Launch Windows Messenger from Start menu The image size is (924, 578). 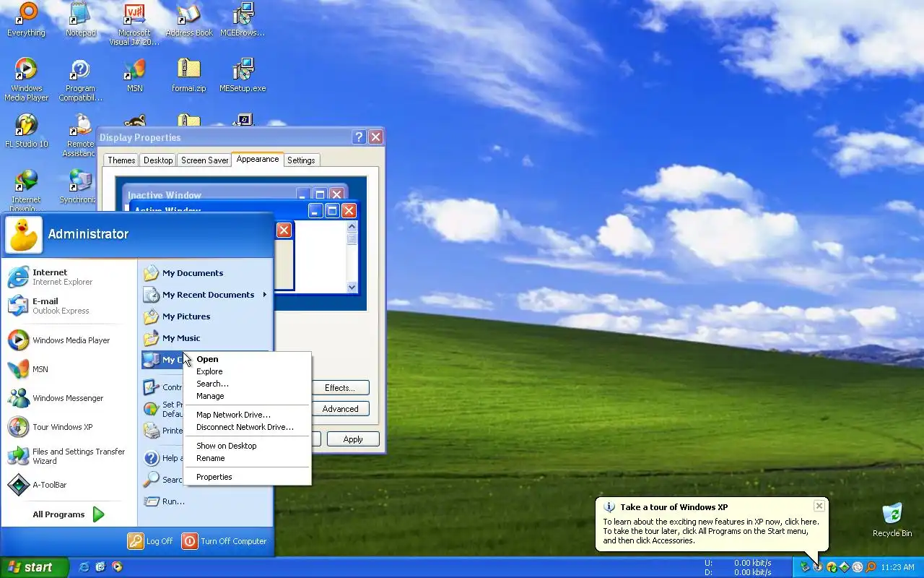(69, 398)
